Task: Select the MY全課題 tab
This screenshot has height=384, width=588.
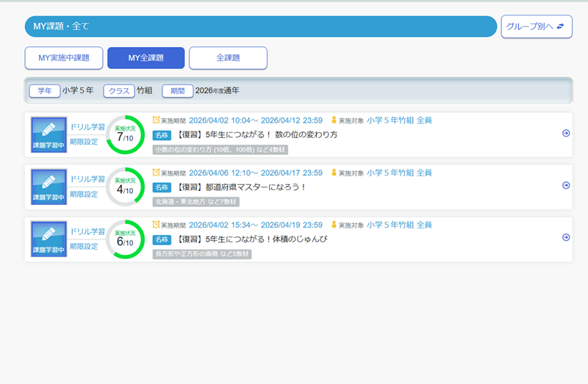Action: click(146, 58)
